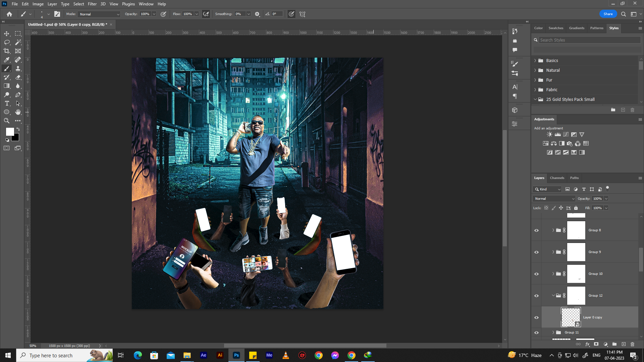Select the History Brush tool
644x362 pixels.
(7, 77)
